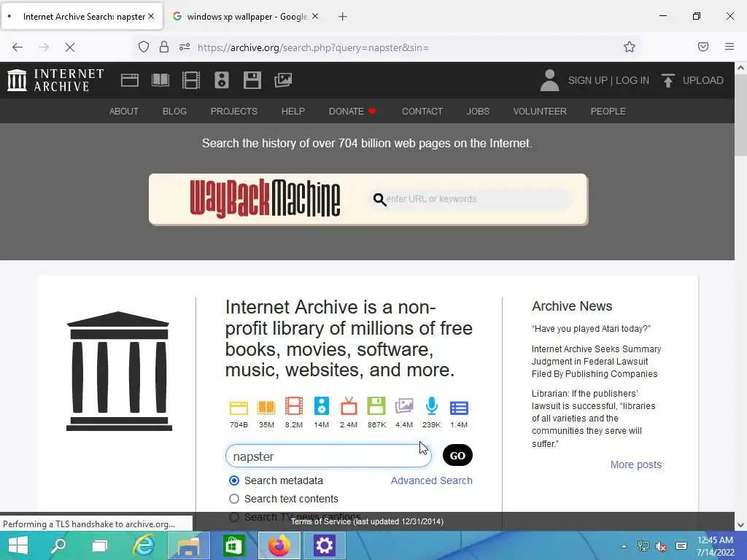This screenshot has width=747, height=560.
Task: Open the JOBS menu item
Action: tap(478, 111)
